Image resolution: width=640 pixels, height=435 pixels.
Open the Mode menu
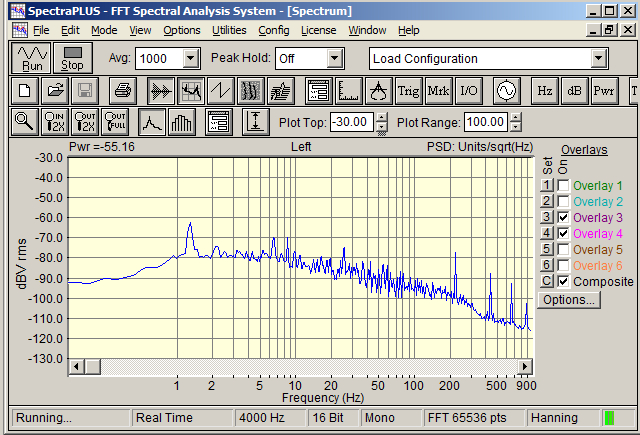(x=104, y=30)
